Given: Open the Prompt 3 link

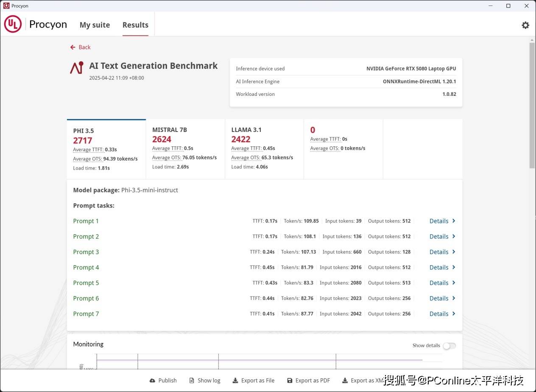Looking at the screenshot, I should [86, 252].
